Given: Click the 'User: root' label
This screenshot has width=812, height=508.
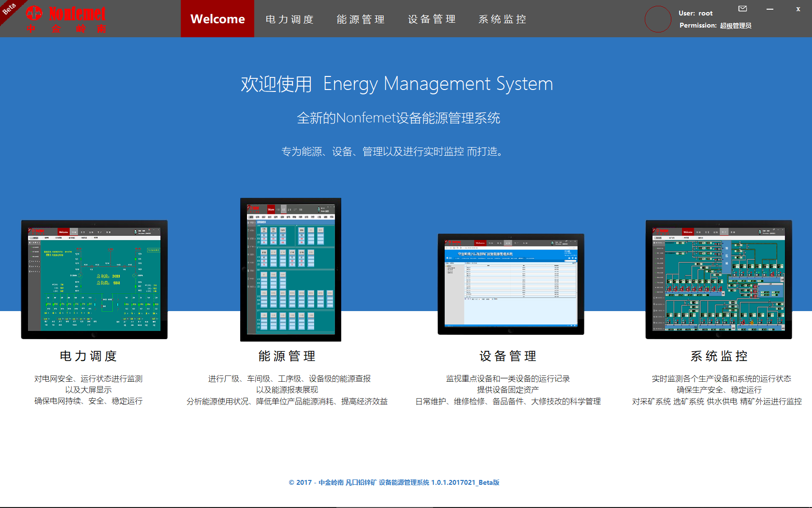Looking at the screenshot, I should click(x=696, y=13).
